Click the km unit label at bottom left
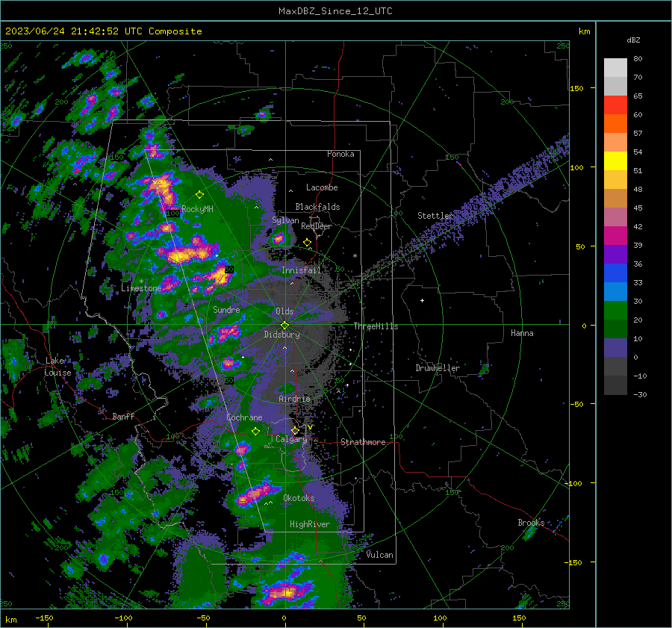Viewport: 672px width, 628px height. tap(10, 620)
